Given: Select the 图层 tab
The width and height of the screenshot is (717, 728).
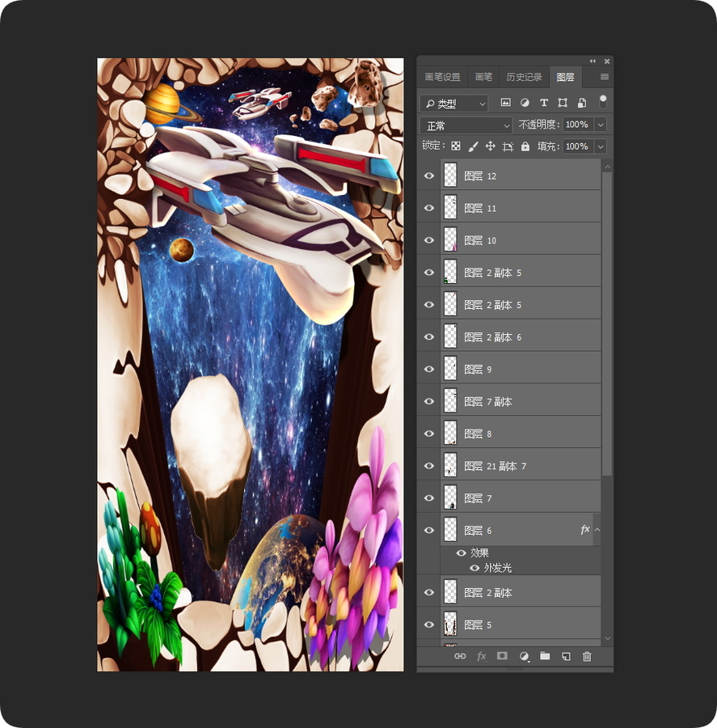Looking at the screenshot, I should point(565,77).
